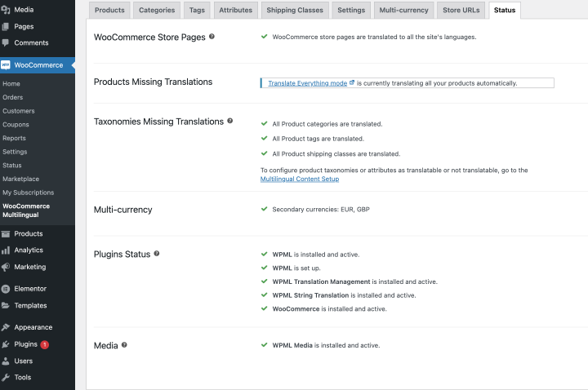The height and width of the screenshot is (390, 588).
Task: Open the Translate Everything mode link
Action: point(308,83)
